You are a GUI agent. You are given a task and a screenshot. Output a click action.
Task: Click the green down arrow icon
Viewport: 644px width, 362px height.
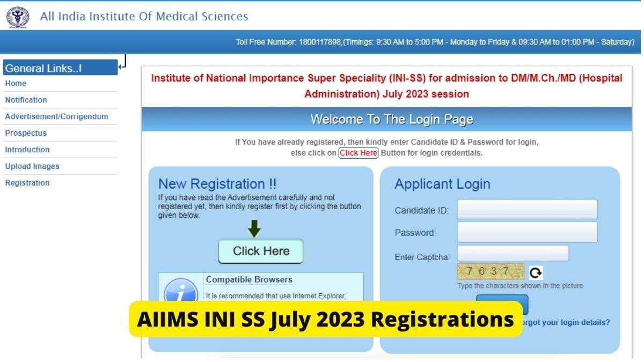(x=254, y=229)
